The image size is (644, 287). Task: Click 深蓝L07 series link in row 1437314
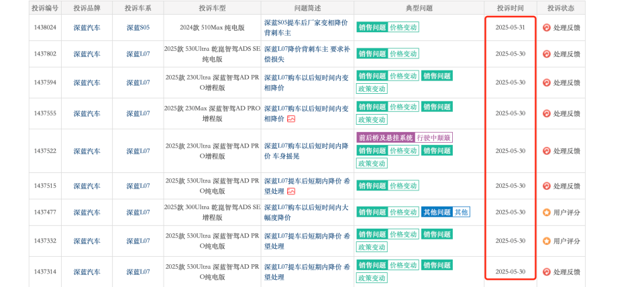138,272
